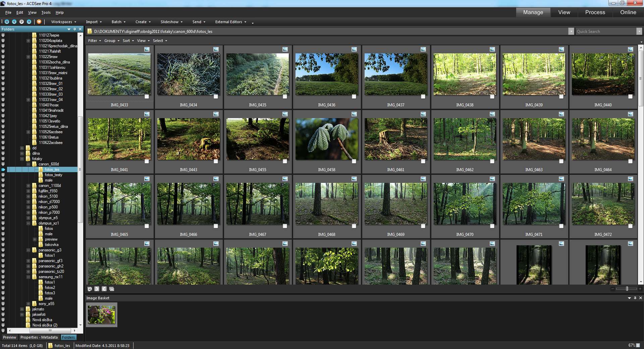Click the rotate left icon below thumbnails

click(x=97, y=289)
